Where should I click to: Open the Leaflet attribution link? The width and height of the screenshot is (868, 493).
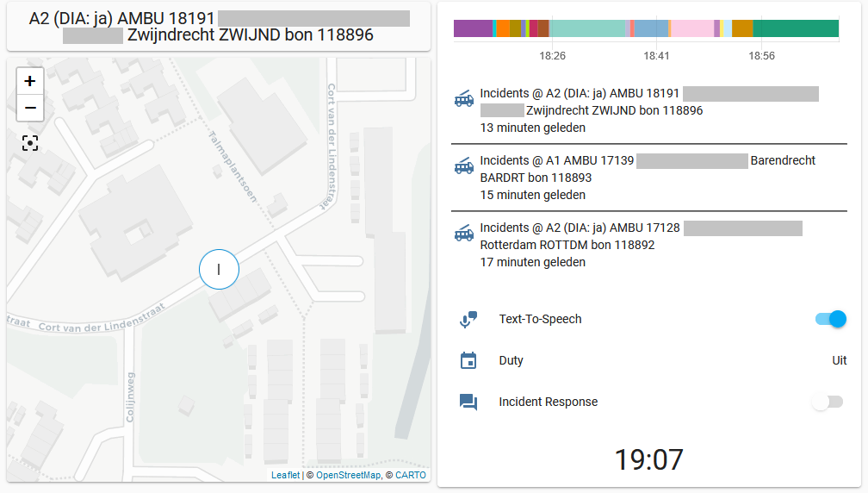tap(285, 475)
